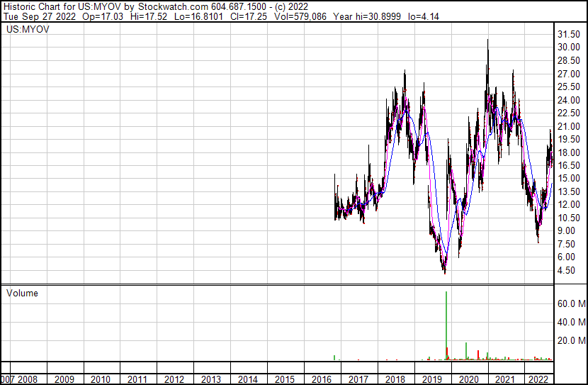This screenshot has width=588, height=385.
Task: Click the Volume panel label
Action: coord(22,293)
